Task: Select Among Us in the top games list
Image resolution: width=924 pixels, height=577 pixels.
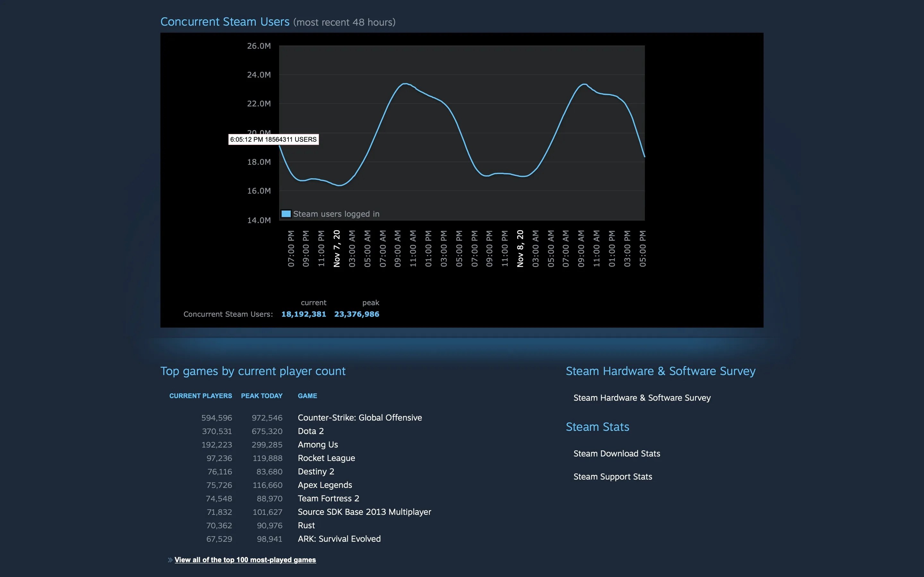Action: 318,445
